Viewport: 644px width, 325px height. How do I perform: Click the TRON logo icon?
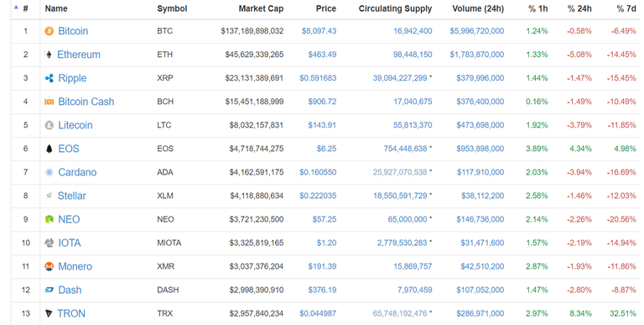[49, 313]
